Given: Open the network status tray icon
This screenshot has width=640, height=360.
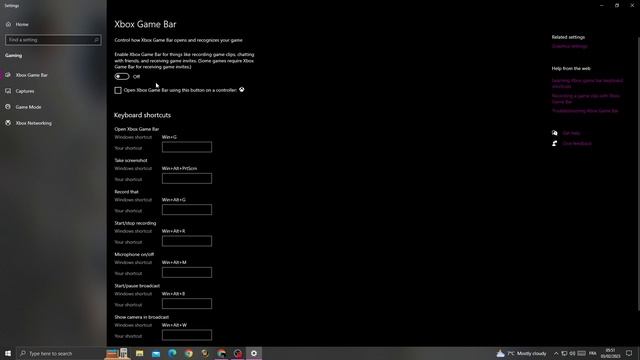Looking at the screenshot, I should click(x=564, y=353).
